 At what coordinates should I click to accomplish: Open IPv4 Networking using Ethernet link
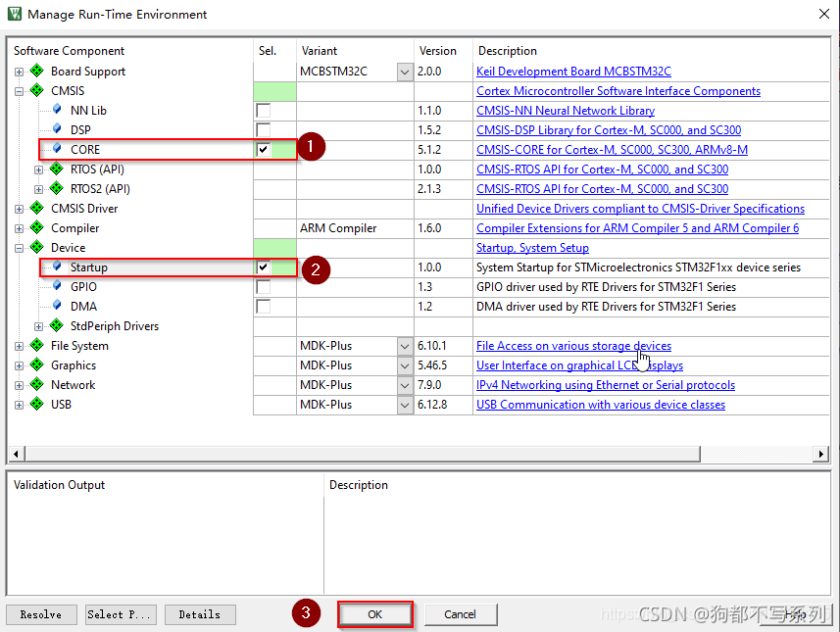tap(606, 384)
